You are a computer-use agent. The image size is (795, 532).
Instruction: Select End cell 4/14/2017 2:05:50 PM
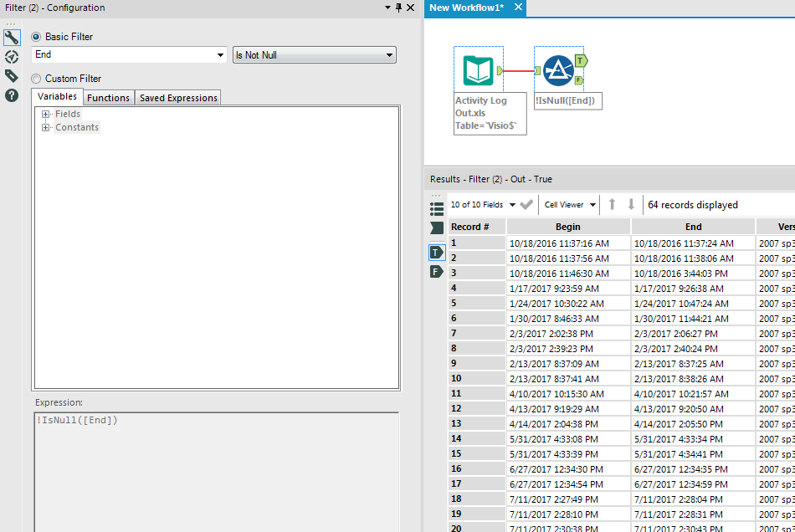click(x=693, y=424)
